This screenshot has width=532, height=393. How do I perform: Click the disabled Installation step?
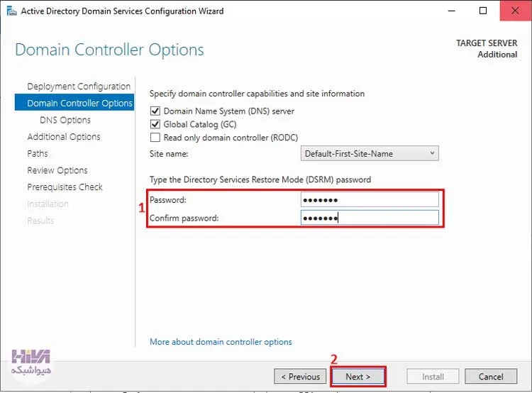(x=48, y=204)
